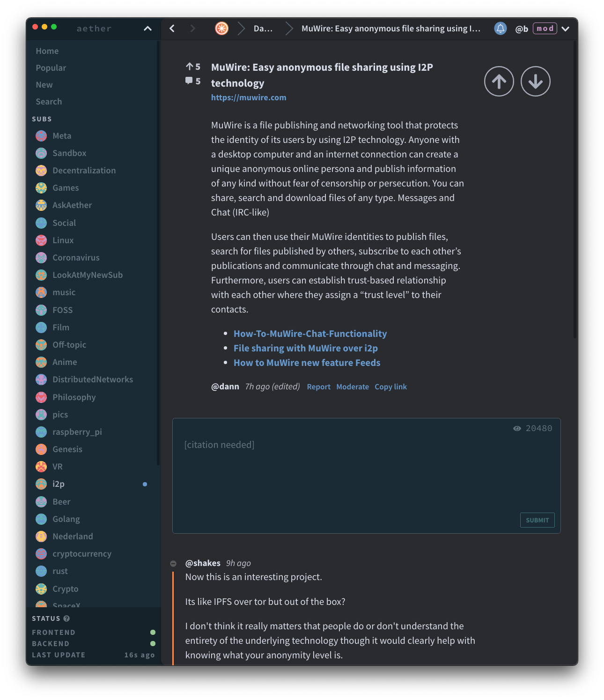Click the music sub avatar icon
Image resolution: width=604 pixels, height=700 pixels.
41,292
